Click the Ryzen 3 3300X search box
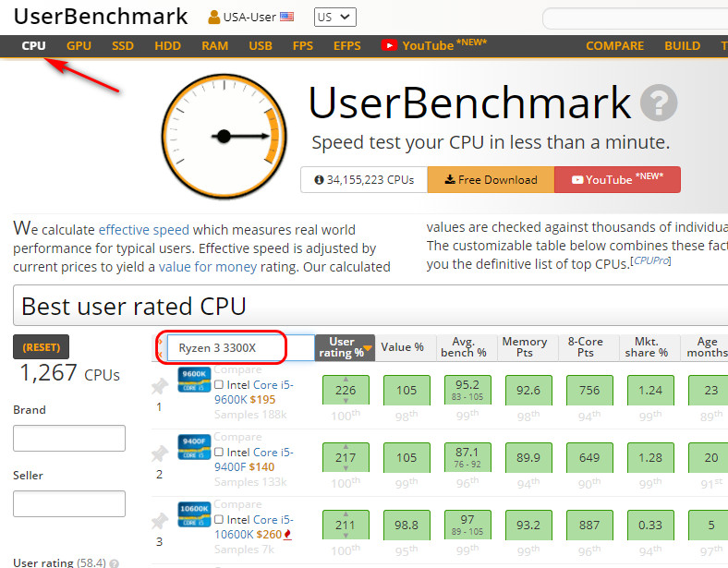The width and height of the screenshot is (728, 568). (x=240, y=347)
